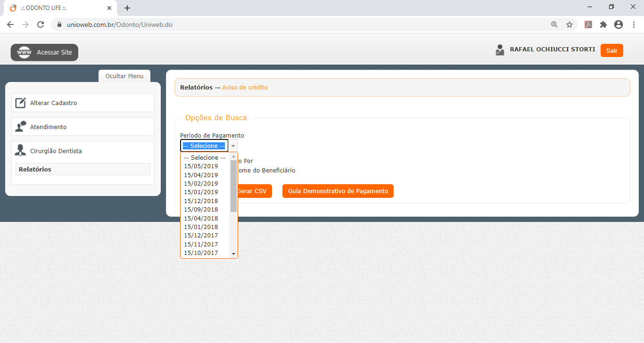Choose 15/12/2018 payment period option
The height and width of the screenshot is (343, 644).
tap(201, 201)
